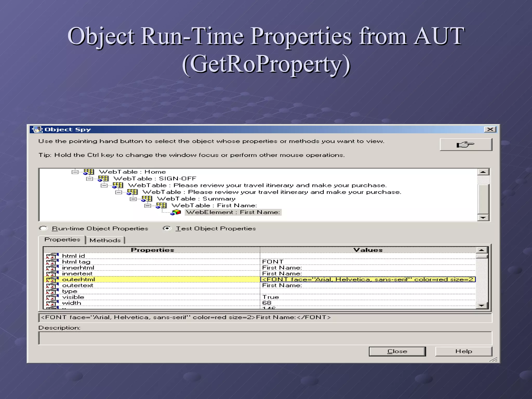Collapse the WebTable : SIGN-OFF node
This screenshot has width=532, height=399.
(x=89, y=179)
